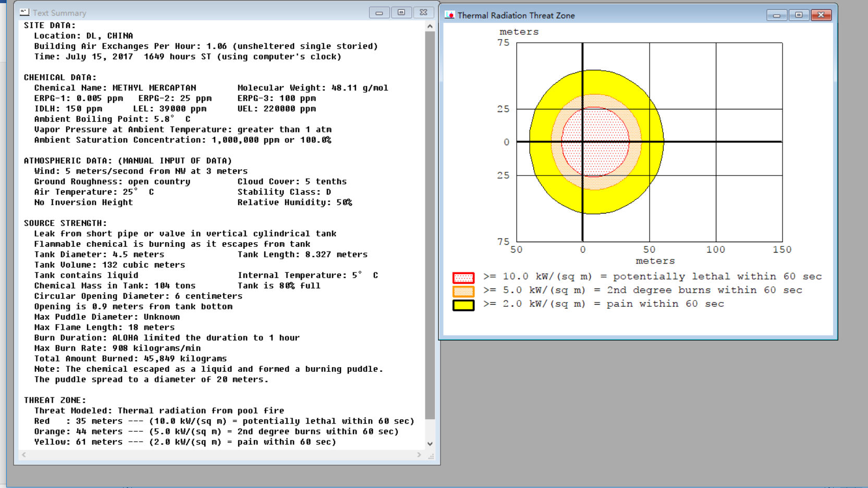The height and width of the screenshot is (488, 868).
Task: Click 'Max Burn Rate: 908 kilograms/min' line
Action: (x=117, y=348)
